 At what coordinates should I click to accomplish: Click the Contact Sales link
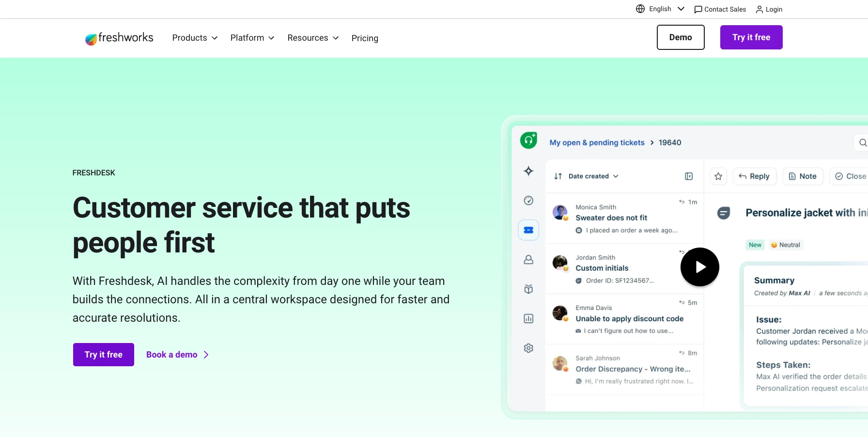[x=720, y=9]
